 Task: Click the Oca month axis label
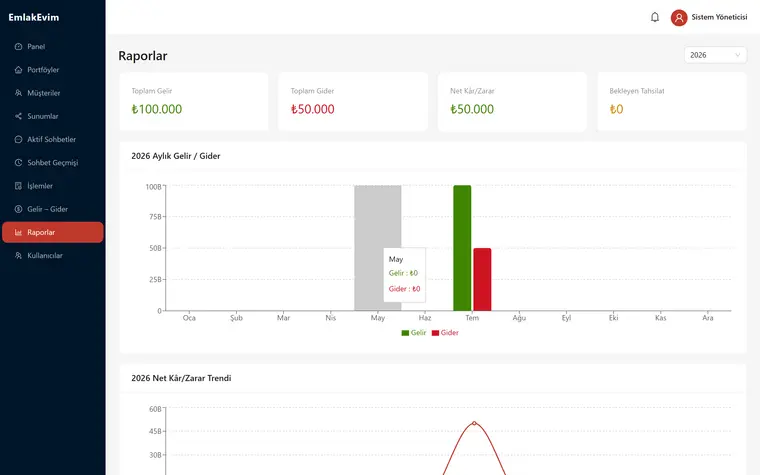(189, 318)
